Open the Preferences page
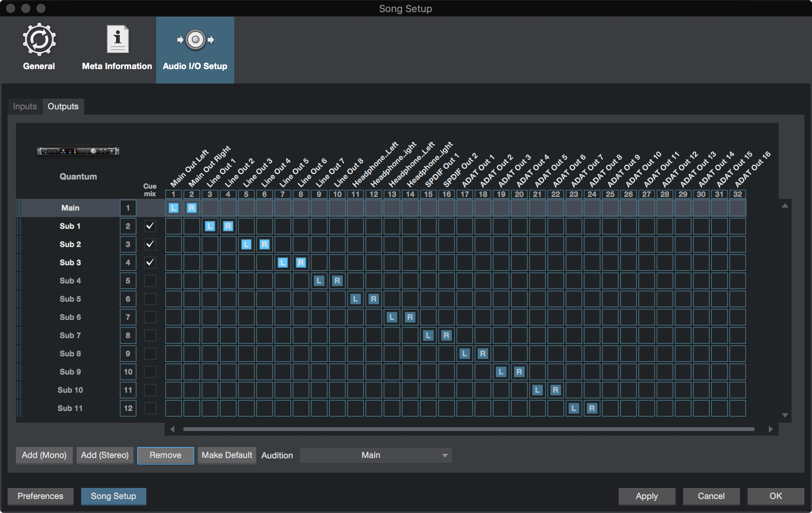 41,496
